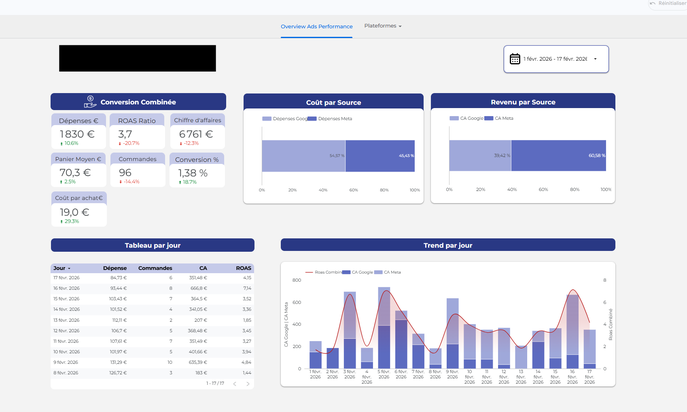Go to next page of daily table
This screenshot has height=412, width=687.
248,383
